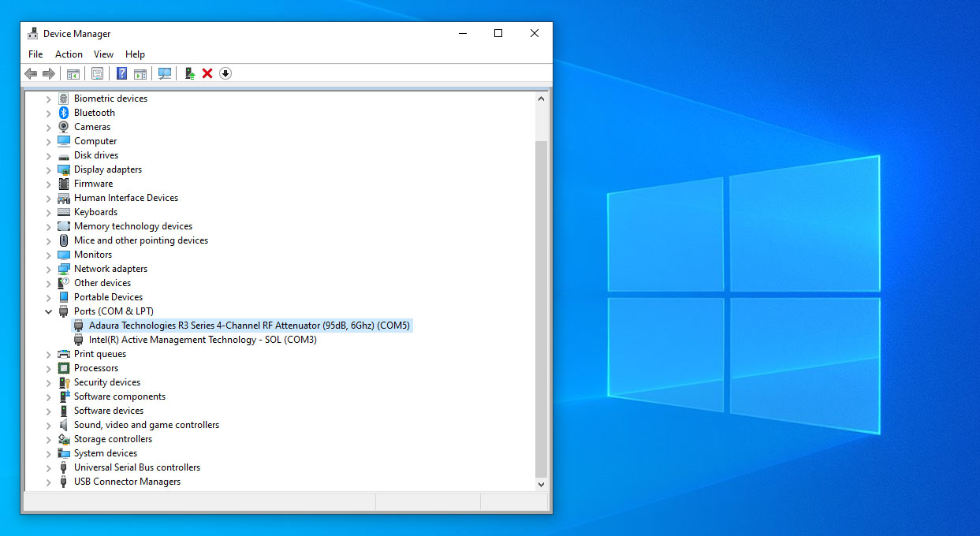Image resolution: width=980 pixels, height=536 pixels.
Task: Click the Device Manager title bar icon
Action: pos(33,34)
